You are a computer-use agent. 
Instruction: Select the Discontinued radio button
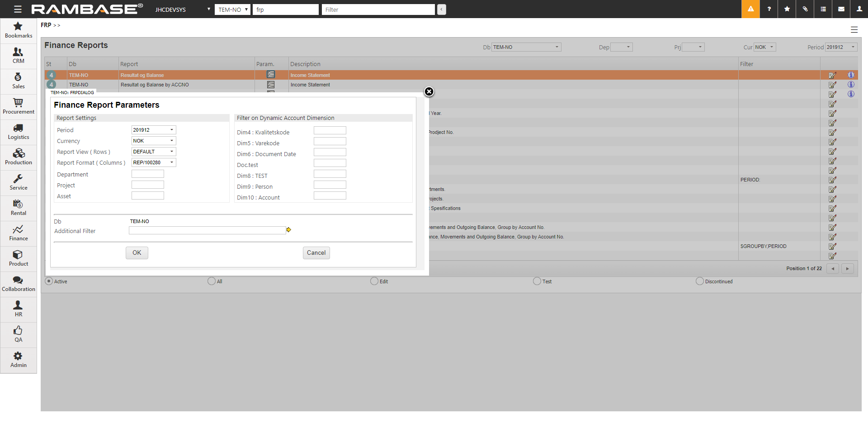tap(700, 281)
